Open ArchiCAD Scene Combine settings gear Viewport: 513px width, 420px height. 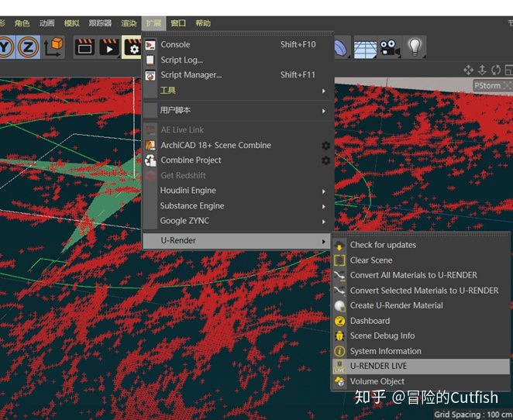click(325, 146)
